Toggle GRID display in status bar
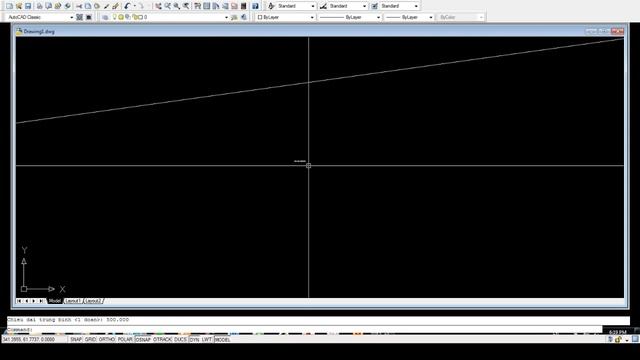 pyautogui.click(x=90, y=340)
